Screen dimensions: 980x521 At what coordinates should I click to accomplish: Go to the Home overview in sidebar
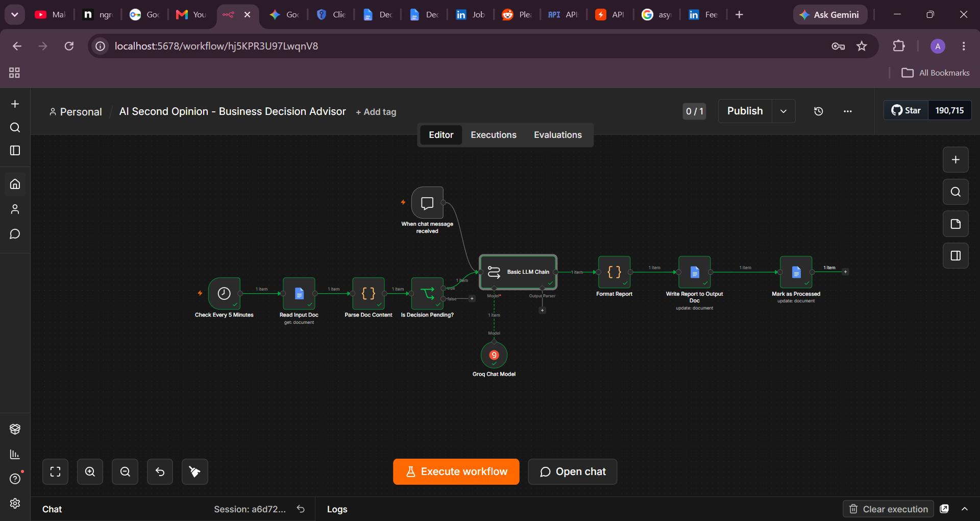coord(15,184)
